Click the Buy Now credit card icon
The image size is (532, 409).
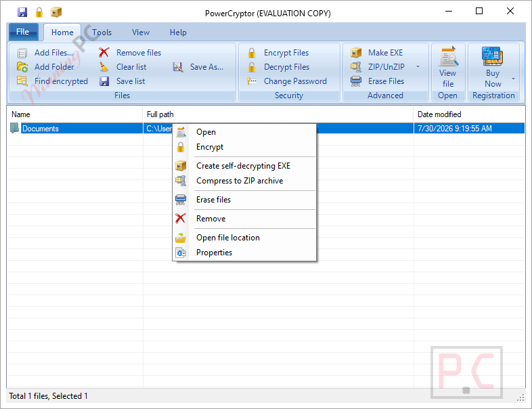coord(492,56)
